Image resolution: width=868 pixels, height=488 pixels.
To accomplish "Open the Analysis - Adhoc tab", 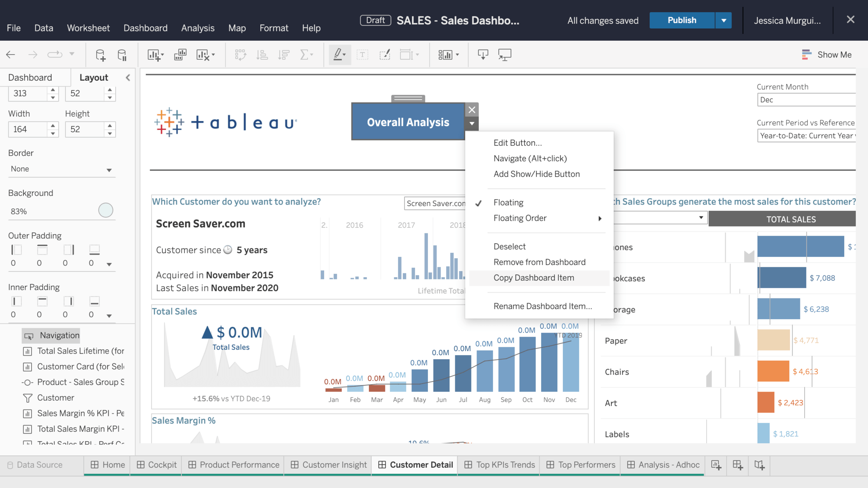I will coord(666,465).
